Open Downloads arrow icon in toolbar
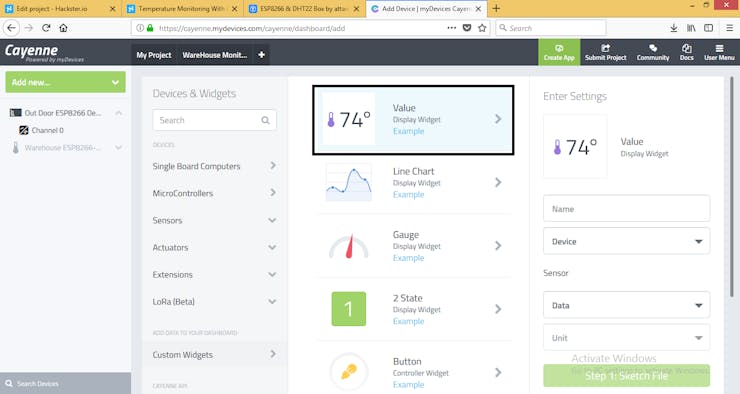The image size is (740, 394). point(674,28)
